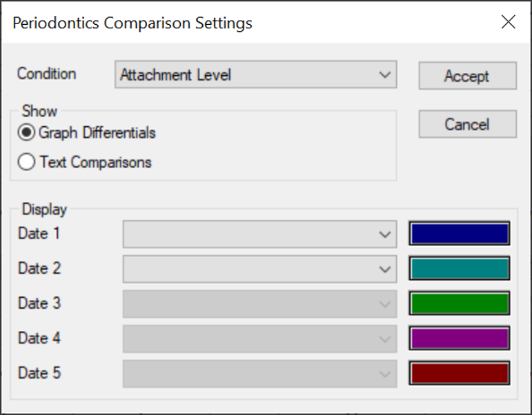Expand the Date 1 dropdown
The height and width of the screenshot is (415, 532).
click(259, 234)
